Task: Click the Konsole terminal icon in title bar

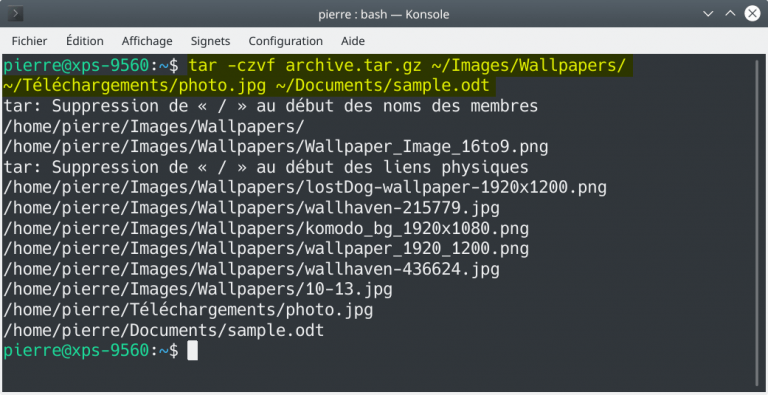Action: 14,14
